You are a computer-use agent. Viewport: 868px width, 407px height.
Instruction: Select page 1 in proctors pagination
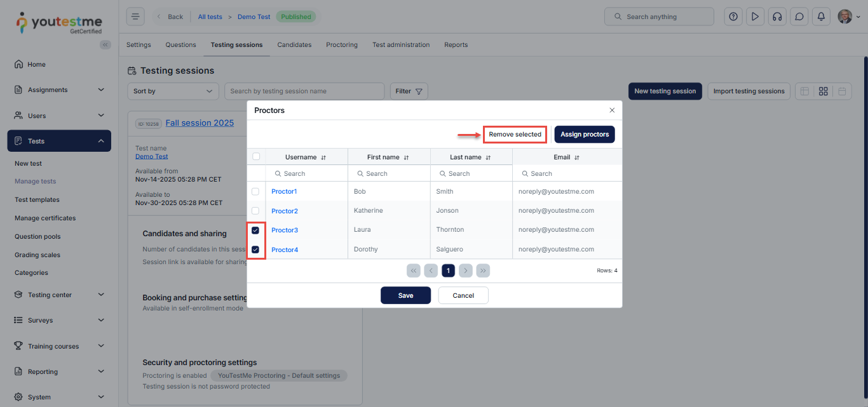[448, 270]
